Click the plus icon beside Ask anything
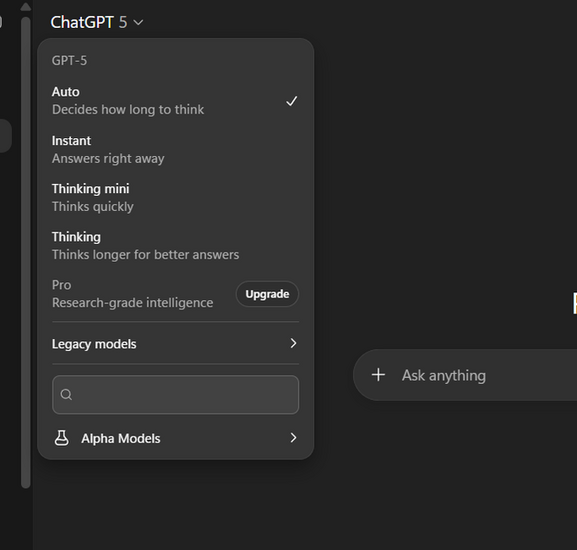 [x=378, y=375]
